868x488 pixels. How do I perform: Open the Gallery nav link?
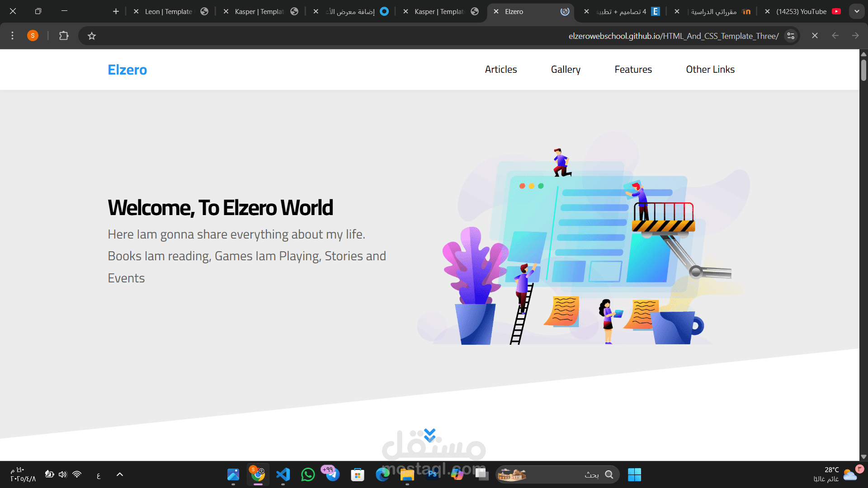(x=566, y=70)
